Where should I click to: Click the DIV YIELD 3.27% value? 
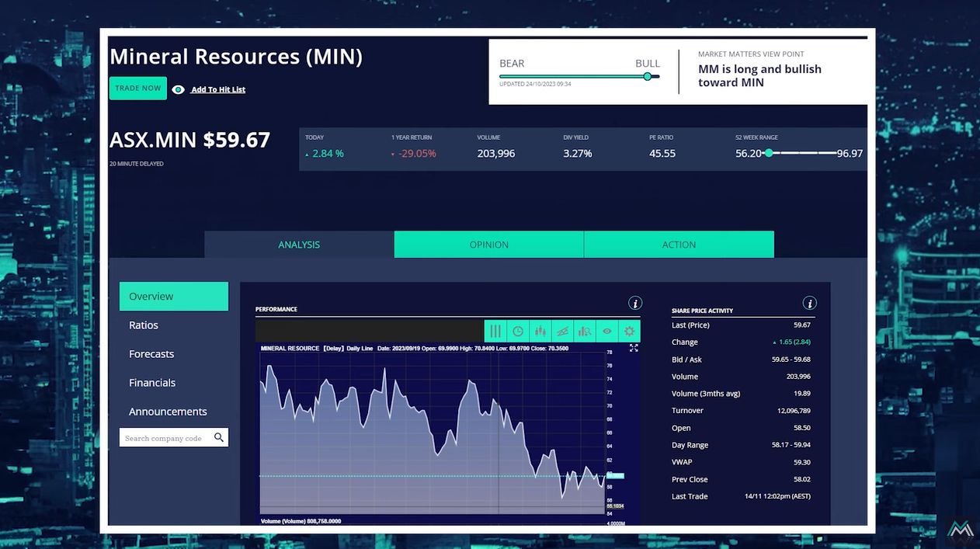[x=578, y=154]
